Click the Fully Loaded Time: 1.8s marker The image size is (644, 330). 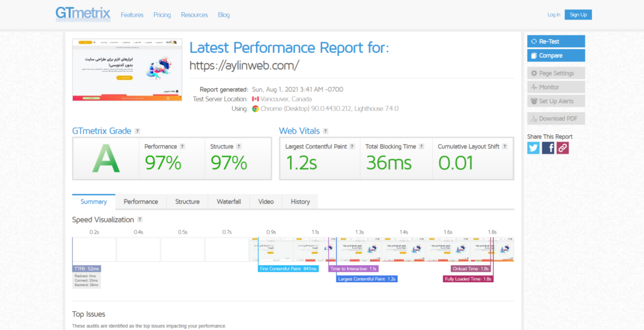pos(468,279)
